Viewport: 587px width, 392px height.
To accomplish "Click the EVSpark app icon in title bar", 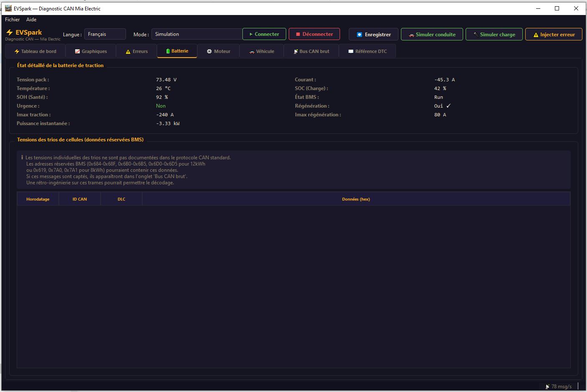I will tap(8, 8).
